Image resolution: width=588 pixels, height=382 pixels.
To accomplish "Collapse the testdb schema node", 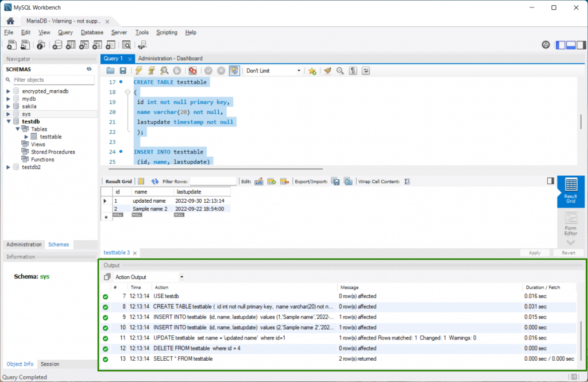I will pos(8,122).
